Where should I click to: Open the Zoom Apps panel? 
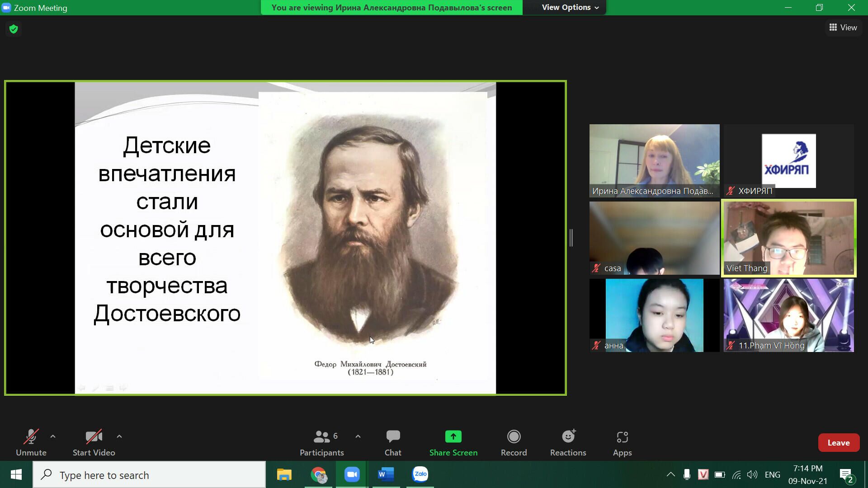(x=622, y=442)
